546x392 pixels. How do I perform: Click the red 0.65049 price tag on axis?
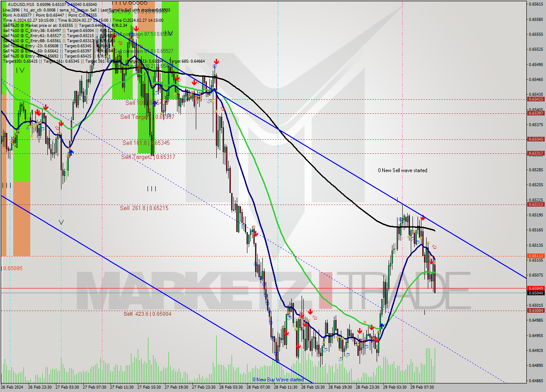coord(536,288)
